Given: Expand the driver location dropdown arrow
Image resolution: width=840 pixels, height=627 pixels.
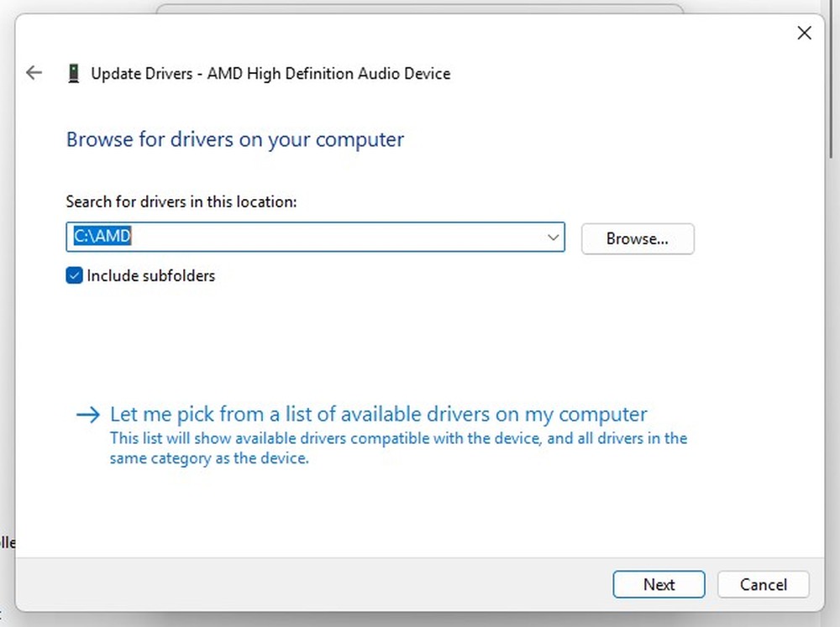Looking at the screenshot, I should point(553,238).
